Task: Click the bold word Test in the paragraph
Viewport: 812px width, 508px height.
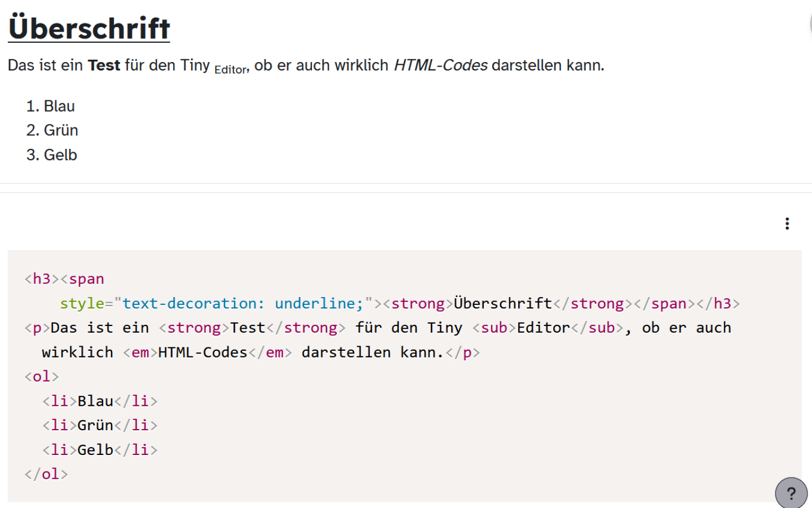Action: [x=104, y=65]
